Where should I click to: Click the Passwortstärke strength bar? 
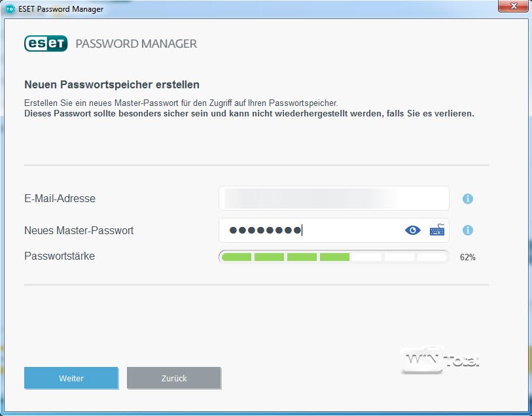click(334, 257)
